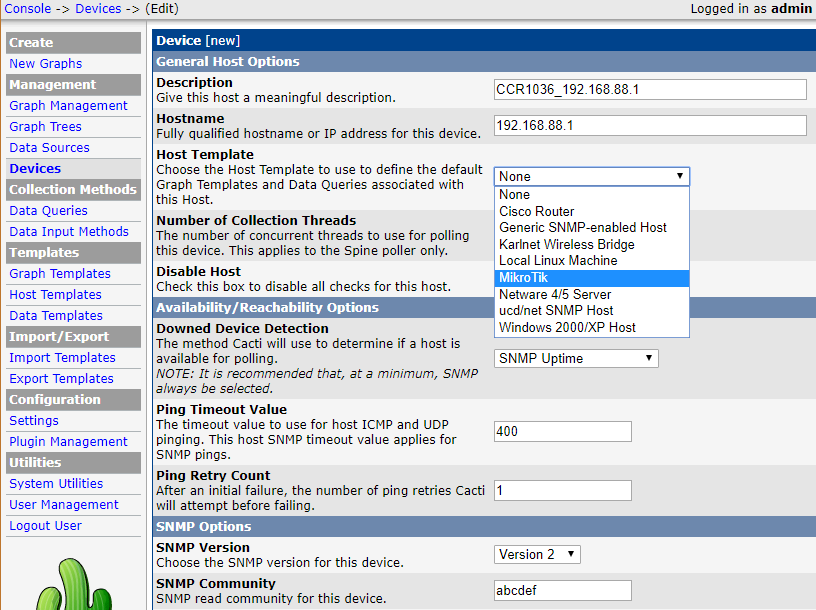This screenshot has height=610, width=816.
Task: Click the Ping Timeout Value field
Action: (563, 431)
